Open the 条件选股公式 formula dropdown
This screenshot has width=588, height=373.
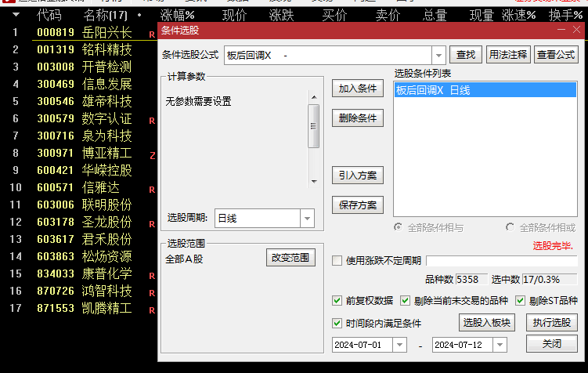(x=438, y=56)
